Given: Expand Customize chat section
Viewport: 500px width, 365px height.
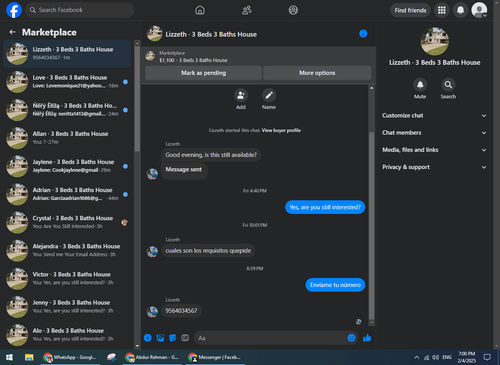Looking at the screenshot, I should point(434,116).
